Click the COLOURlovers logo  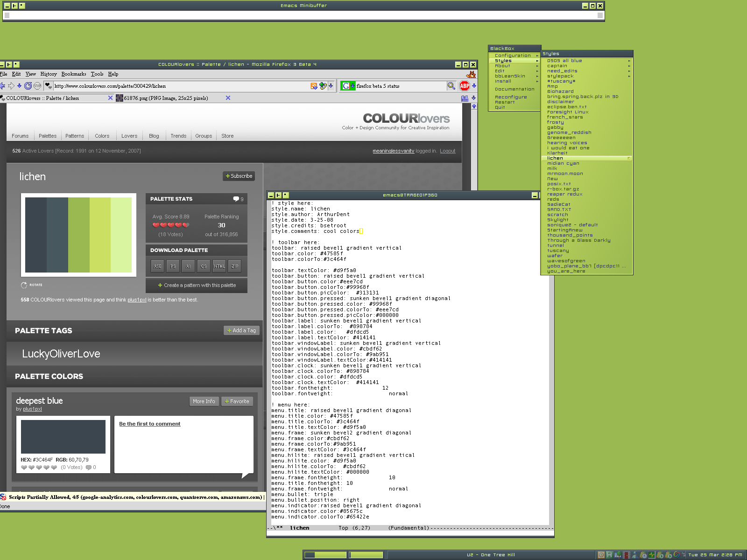(406, 118)
